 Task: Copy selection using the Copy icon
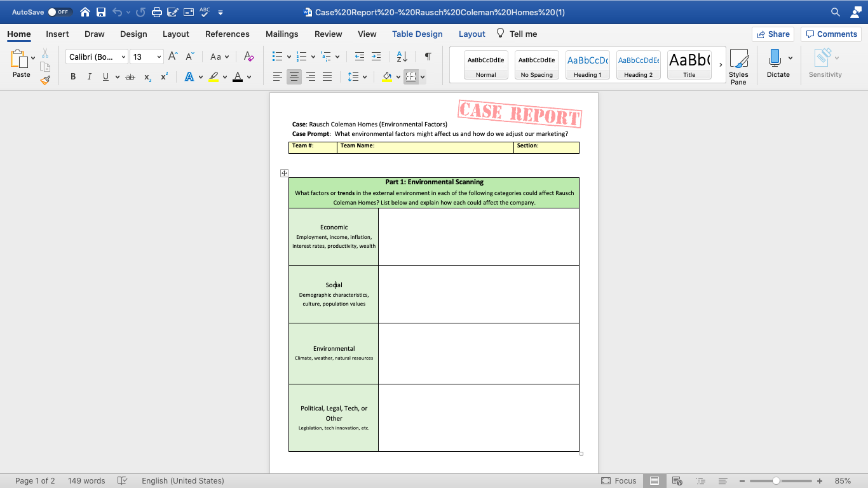click(x=45, y=67)
